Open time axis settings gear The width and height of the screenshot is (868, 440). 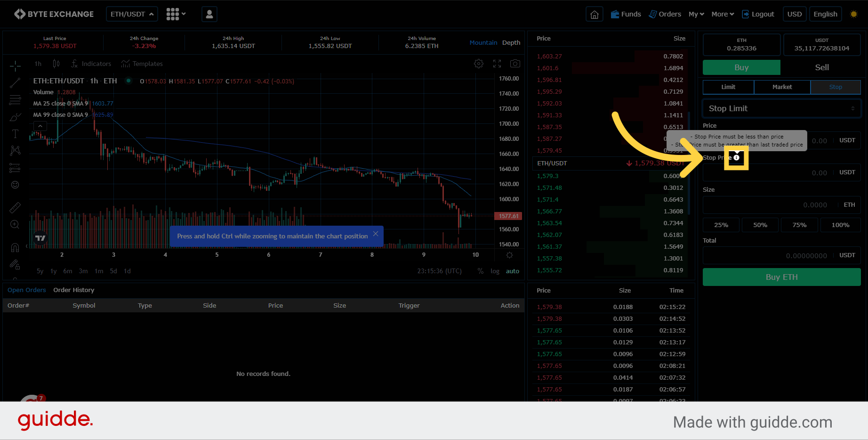(x=509, y=255)
